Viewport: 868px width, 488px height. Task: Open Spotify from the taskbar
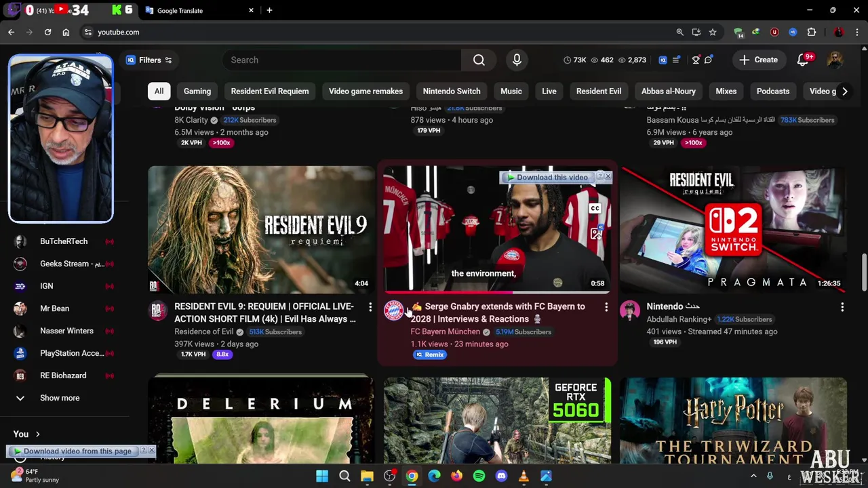[479, 476]
